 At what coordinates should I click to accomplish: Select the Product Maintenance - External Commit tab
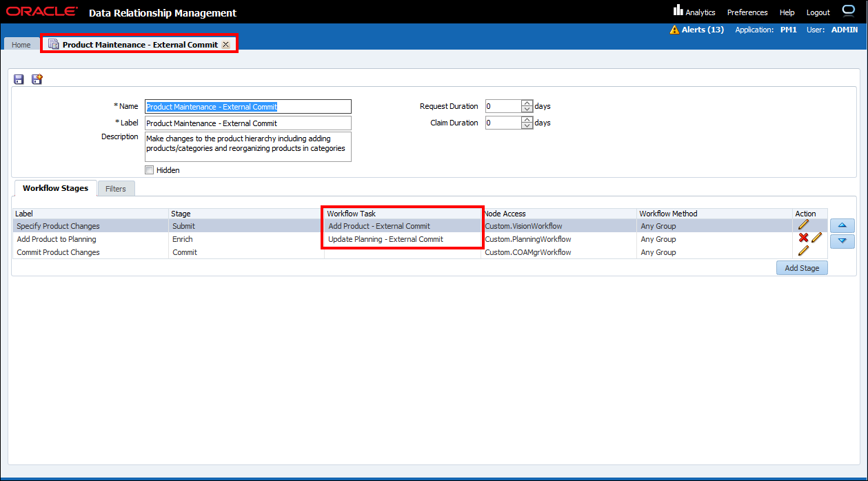click(140, 45)
